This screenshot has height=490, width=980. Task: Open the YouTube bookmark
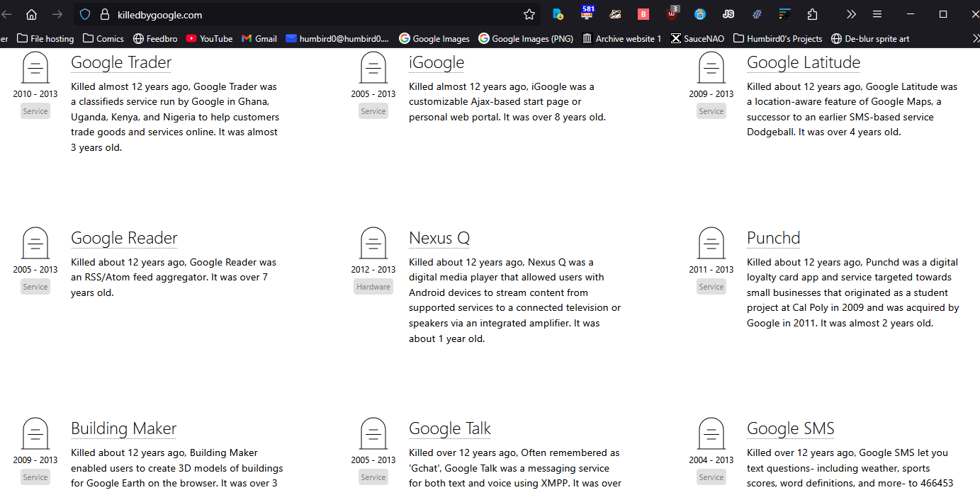[209, 38]
